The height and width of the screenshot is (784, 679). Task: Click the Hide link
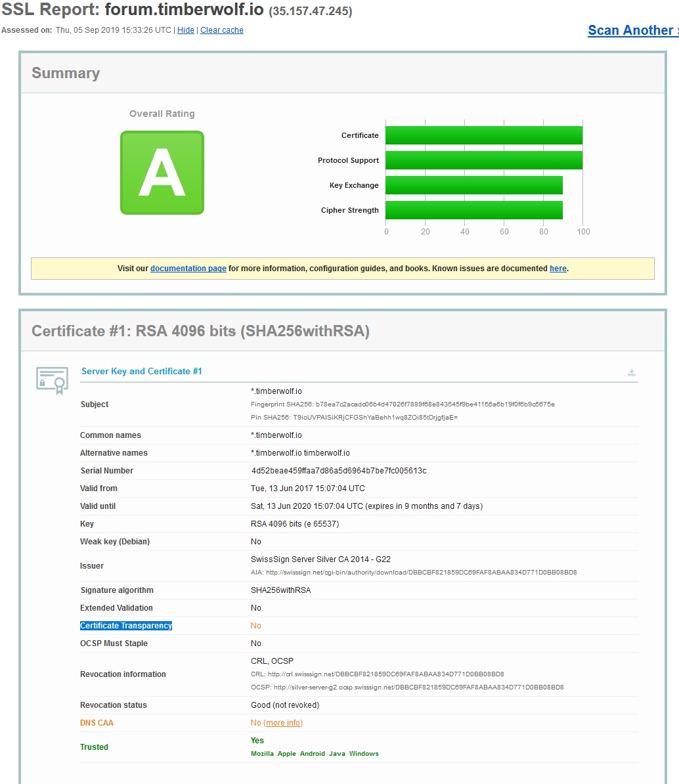186,30
